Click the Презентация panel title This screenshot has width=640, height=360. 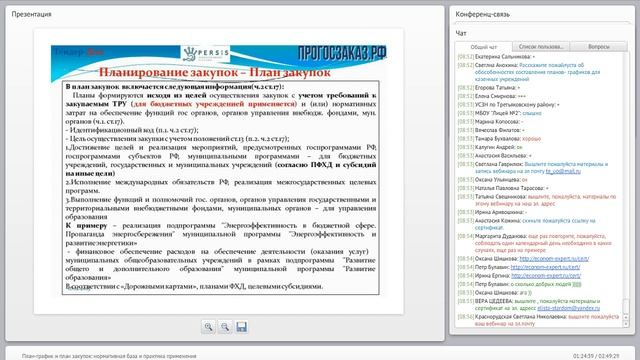tap(31, 14)
